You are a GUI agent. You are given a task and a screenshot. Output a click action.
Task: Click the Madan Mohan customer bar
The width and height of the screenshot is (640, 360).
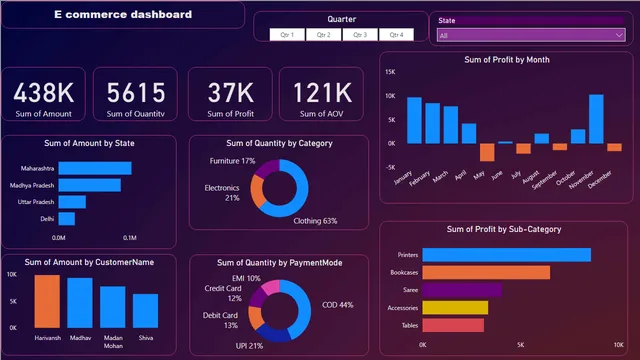coord(113,307)
